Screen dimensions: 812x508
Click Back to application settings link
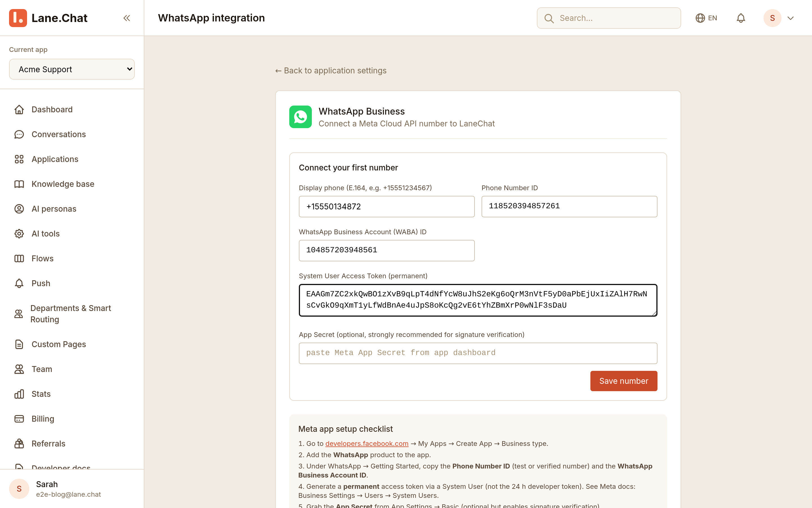point(331,71)
